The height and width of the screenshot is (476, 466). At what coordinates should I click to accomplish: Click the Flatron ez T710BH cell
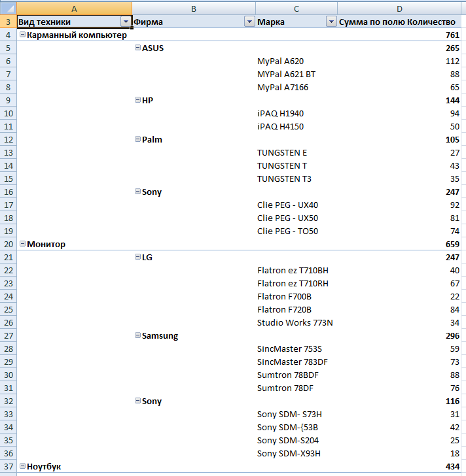pos(296,270)
